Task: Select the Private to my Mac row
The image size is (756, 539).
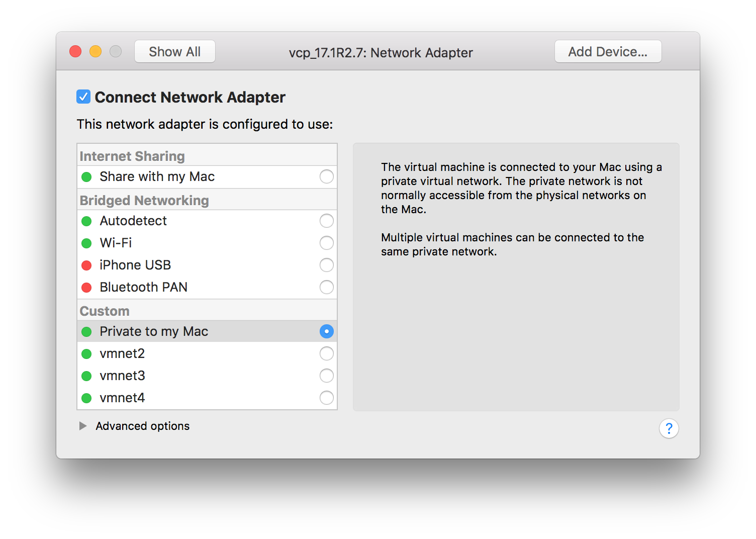Action: pyautogui.click(x=201, y=331)
